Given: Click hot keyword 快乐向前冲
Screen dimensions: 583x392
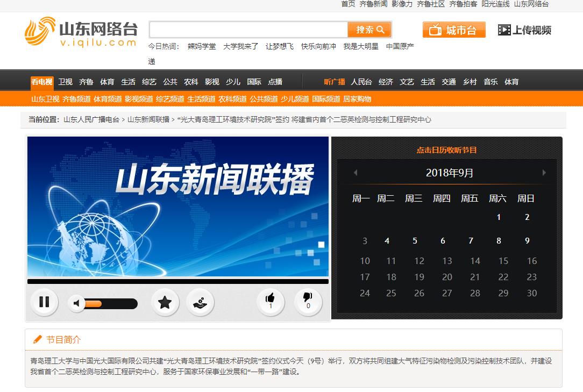Looking at the screenshot, I should (318, 46).
